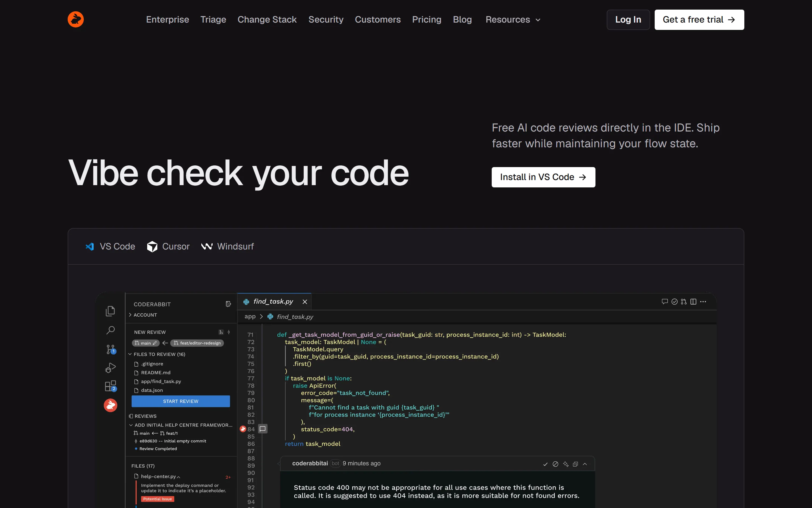Screen dimensions: 812x508
Task: Click the START REVIEW button
Action: tap(180, 401)
